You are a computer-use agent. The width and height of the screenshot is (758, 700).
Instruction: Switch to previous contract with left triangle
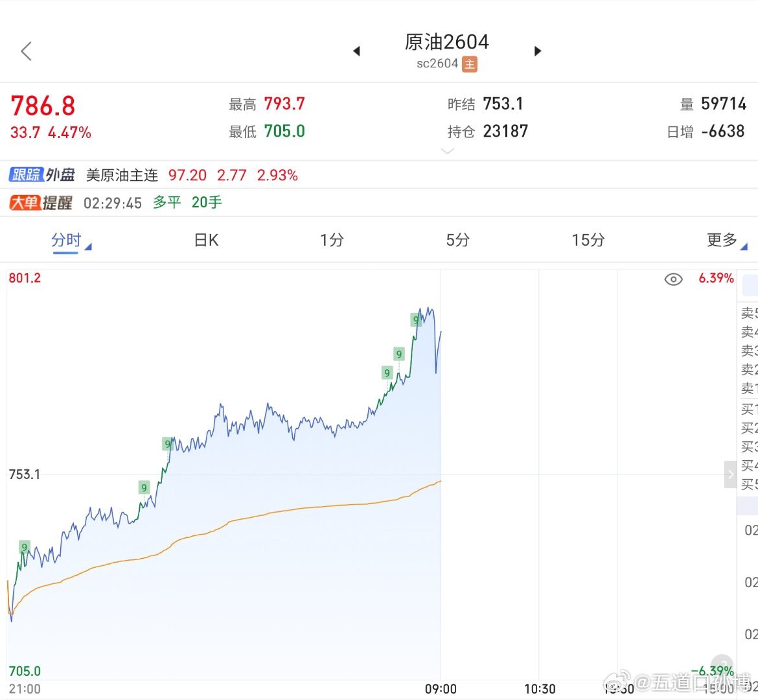[x=356, y=51]
